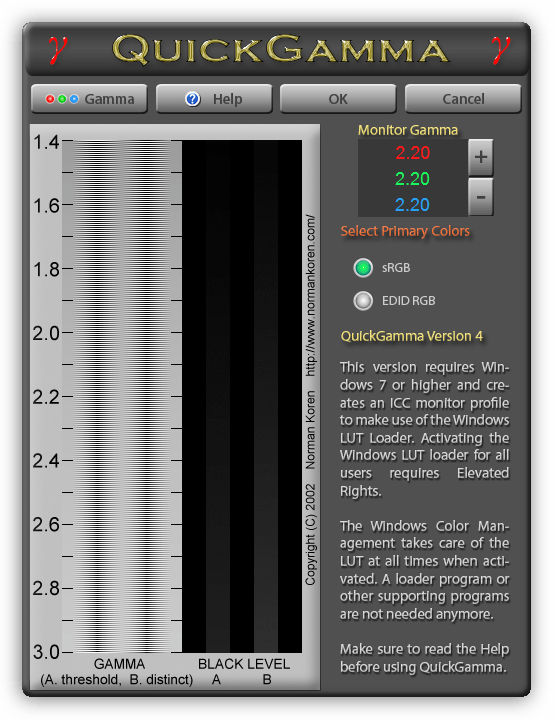Image resolution: width=554 pixels, height=720 pixels.
Task: Click the blue 2.20 gamma value
Action: pyautogui.click(x=413, y=204)
